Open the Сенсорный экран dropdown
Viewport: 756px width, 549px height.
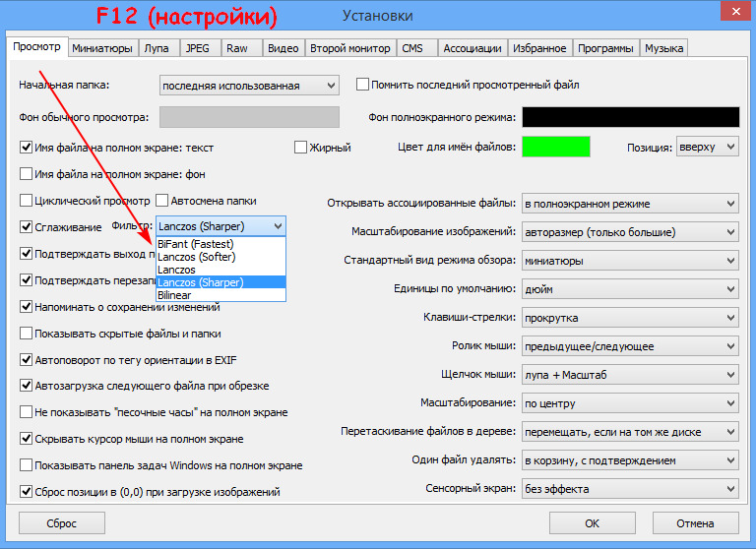coord(630,489)
